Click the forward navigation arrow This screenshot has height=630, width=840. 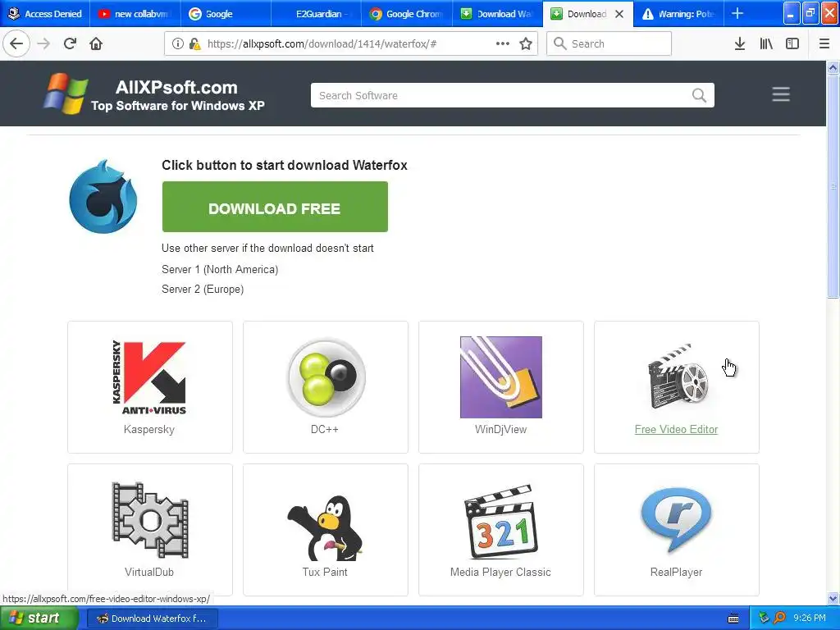(43, 43)
